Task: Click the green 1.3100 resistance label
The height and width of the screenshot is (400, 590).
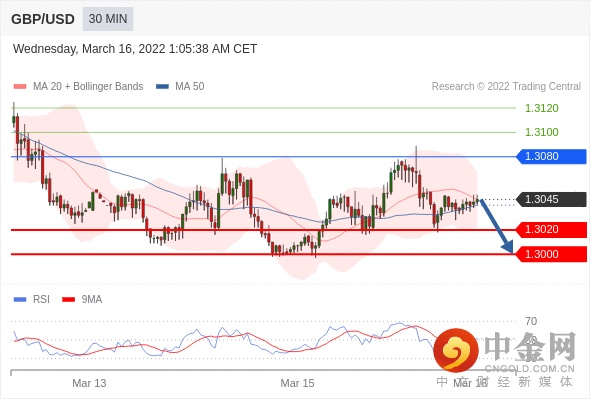Action: (542, 132)
